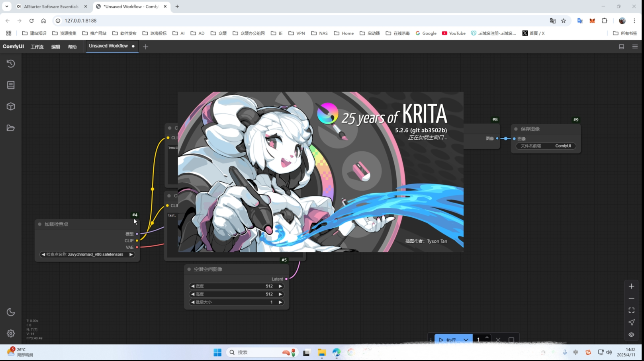The image size is (644, 361).
Task: Toggle select mode arrow icon on canvas
Action: [x=631, y=322]
